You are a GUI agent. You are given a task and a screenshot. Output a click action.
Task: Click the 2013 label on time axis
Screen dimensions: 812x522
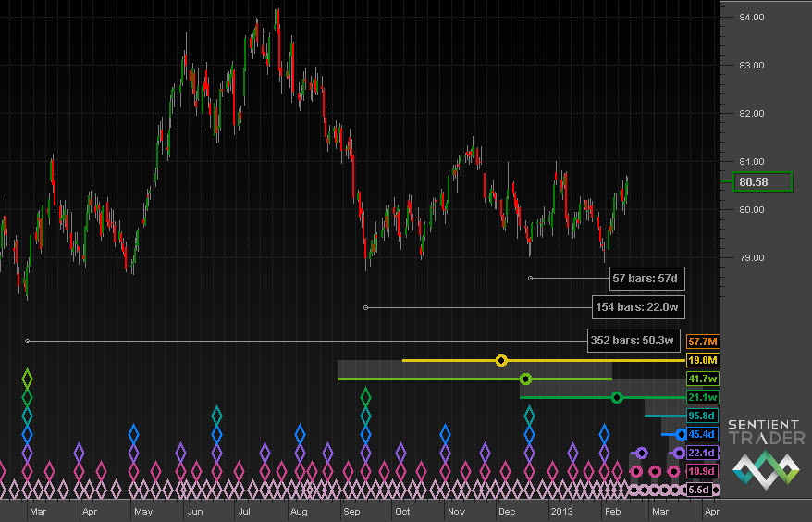(563, 510)
